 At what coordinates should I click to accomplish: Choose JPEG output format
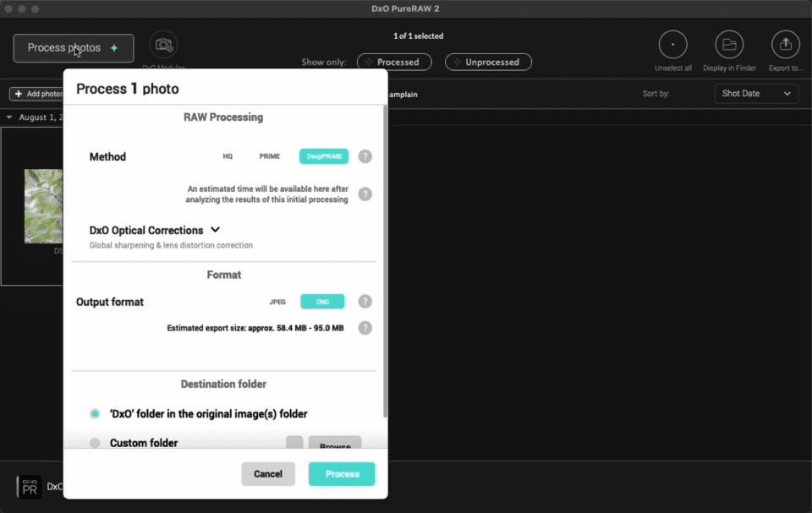pyautogui.click(x=277, y=302)
